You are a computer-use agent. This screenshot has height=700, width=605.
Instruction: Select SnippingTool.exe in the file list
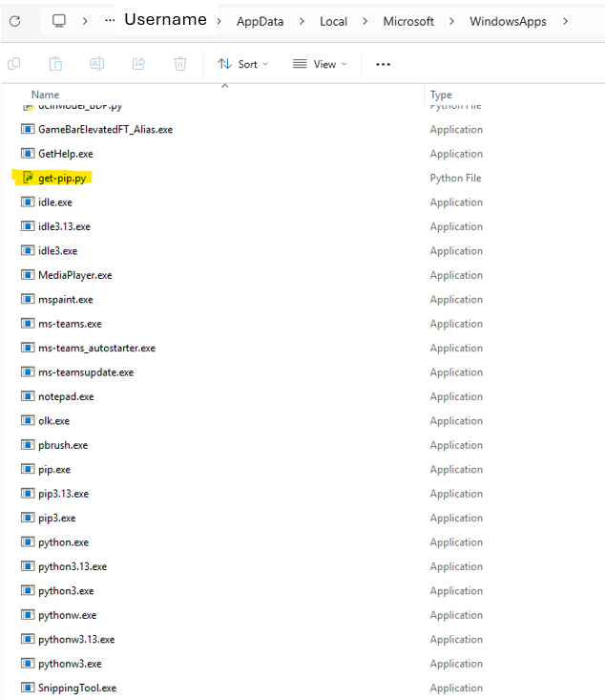click(76, 688)
